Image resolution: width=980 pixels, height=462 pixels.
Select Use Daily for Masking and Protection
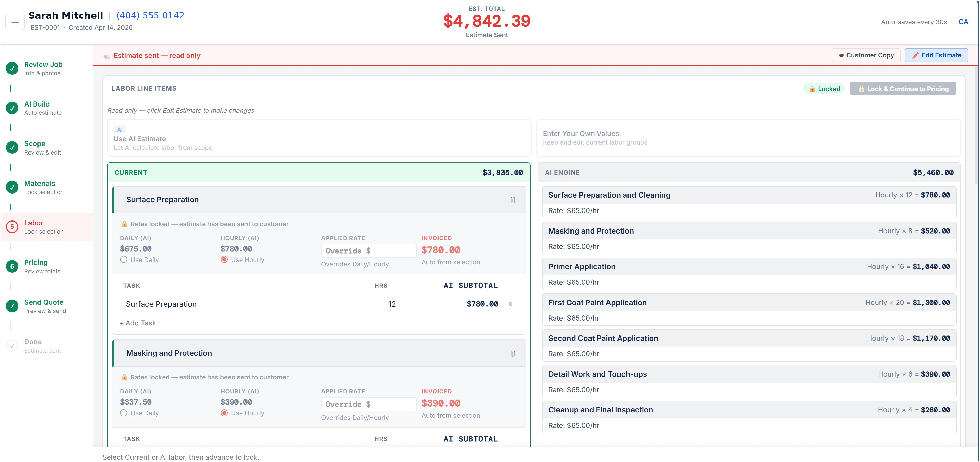pyautogui.click(x=124, y=413)
